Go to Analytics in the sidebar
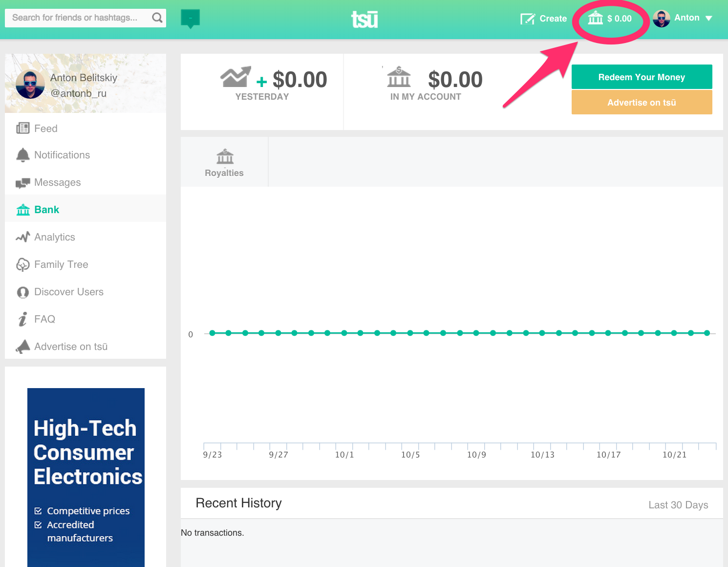 point(86,237)
